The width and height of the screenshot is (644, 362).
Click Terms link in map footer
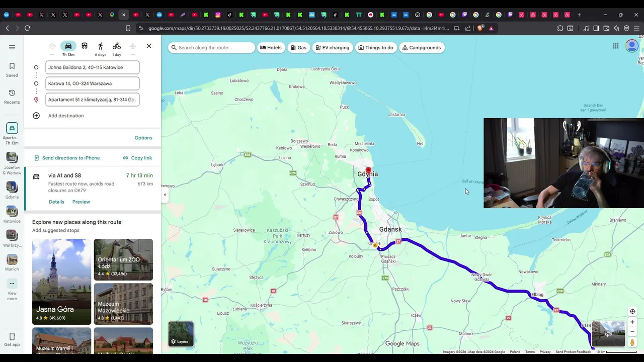530,352
